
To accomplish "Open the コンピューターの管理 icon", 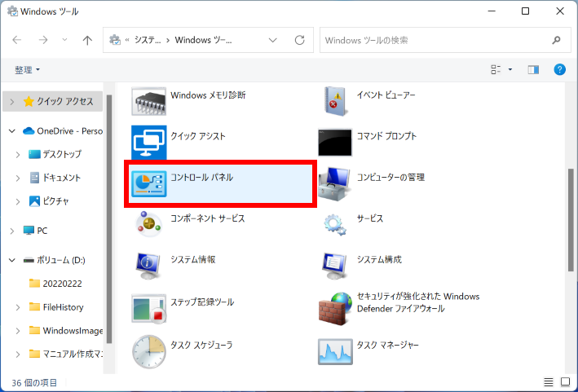I will 334,183.
